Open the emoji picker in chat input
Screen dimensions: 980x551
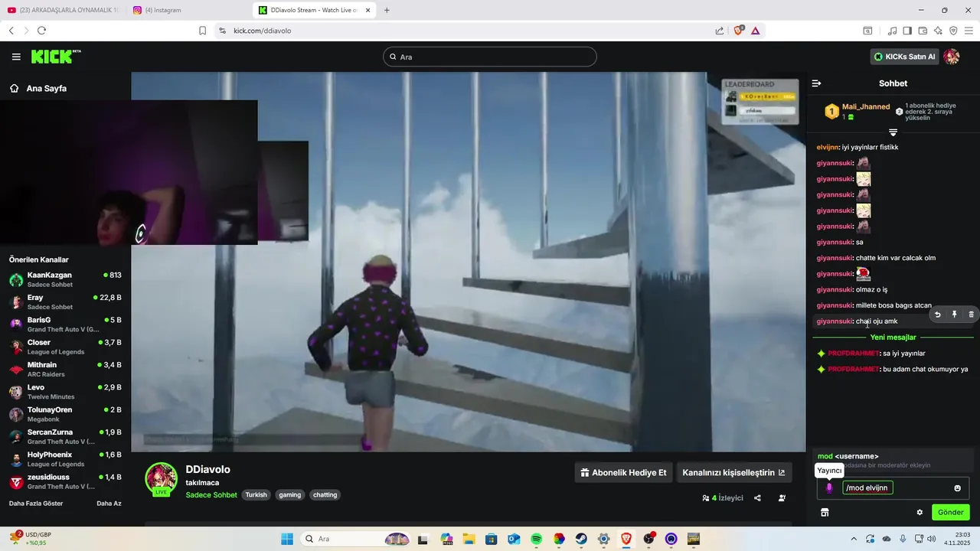[x=957, y=488]
